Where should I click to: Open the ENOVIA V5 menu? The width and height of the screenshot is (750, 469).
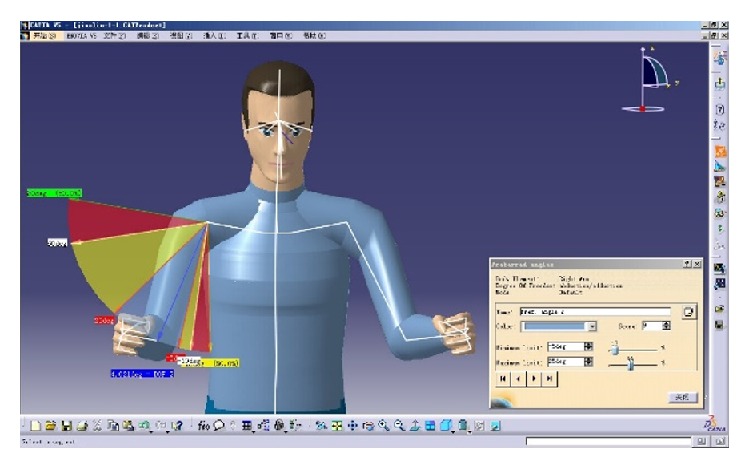pos(81,36)
